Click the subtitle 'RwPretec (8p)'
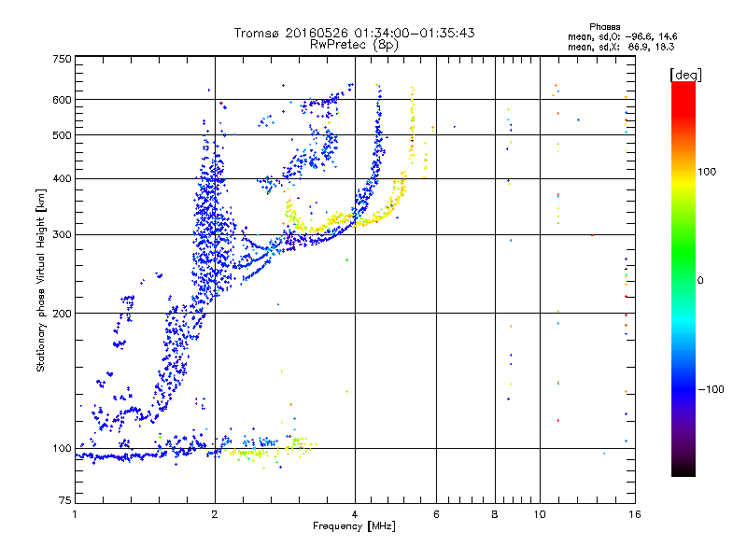This screenshot has width=747, height=560. pyautogui.click(x=354, y=45)
